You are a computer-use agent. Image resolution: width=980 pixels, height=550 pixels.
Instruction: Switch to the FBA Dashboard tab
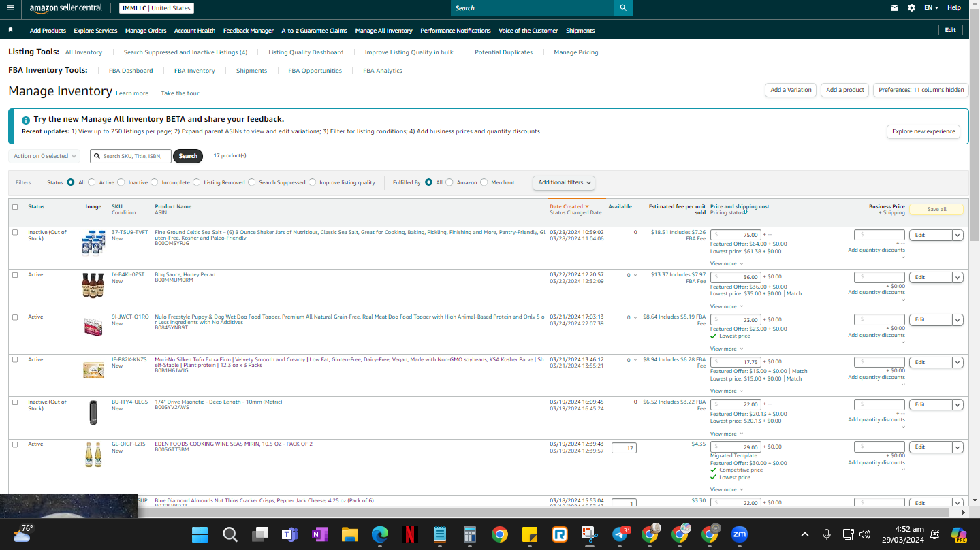[x=131, y=71]
